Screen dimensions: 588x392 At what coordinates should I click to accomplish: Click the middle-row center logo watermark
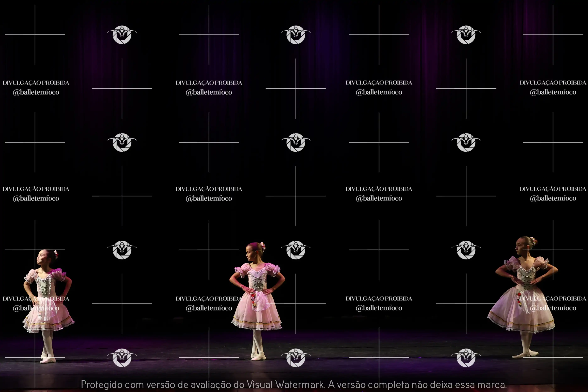[296, 142]
